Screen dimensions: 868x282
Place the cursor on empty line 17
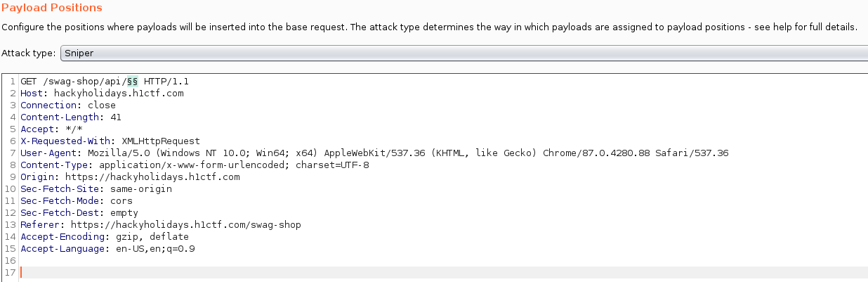coord(442,272)
